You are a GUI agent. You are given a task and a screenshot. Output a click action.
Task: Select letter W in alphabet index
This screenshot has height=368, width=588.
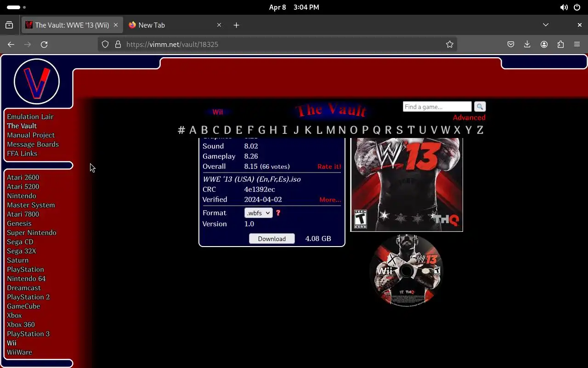coord(445,130)
